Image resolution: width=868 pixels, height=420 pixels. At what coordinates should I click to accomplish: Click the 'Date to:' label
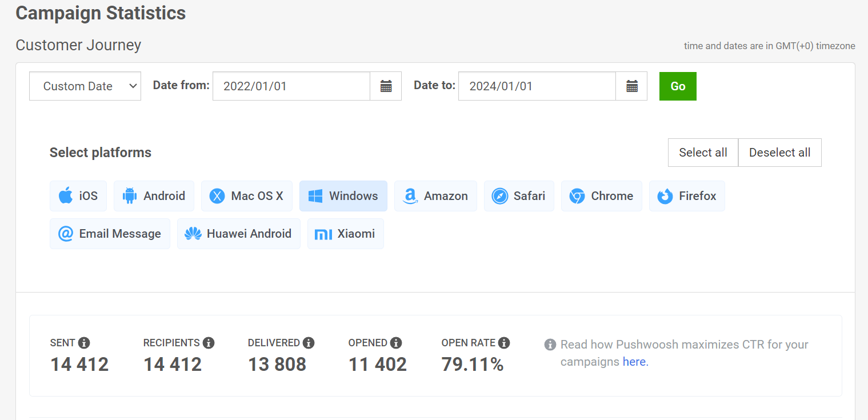point(434,85)
